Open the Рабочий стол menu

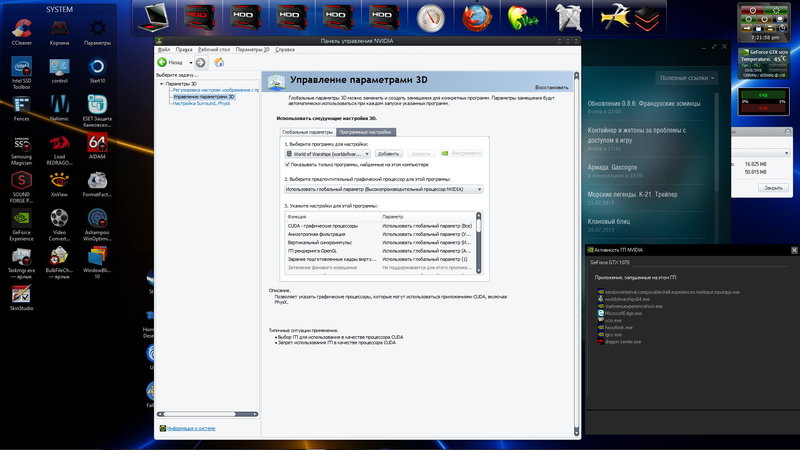coord(214,49)
